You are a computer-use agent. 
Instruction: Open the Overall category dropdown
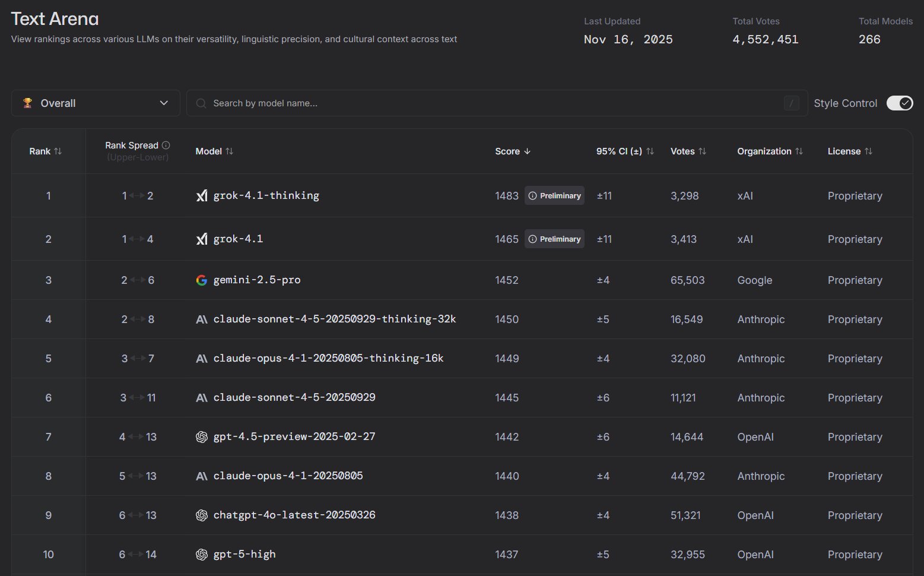96,103
